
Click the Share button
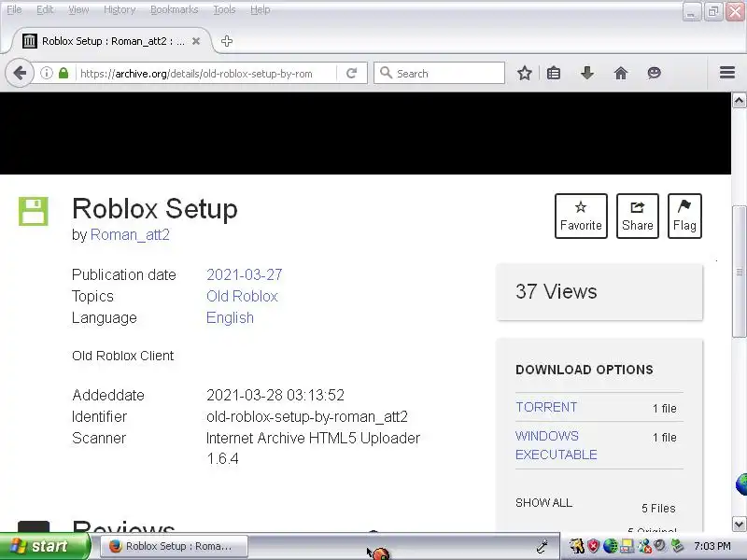point(638,216)
